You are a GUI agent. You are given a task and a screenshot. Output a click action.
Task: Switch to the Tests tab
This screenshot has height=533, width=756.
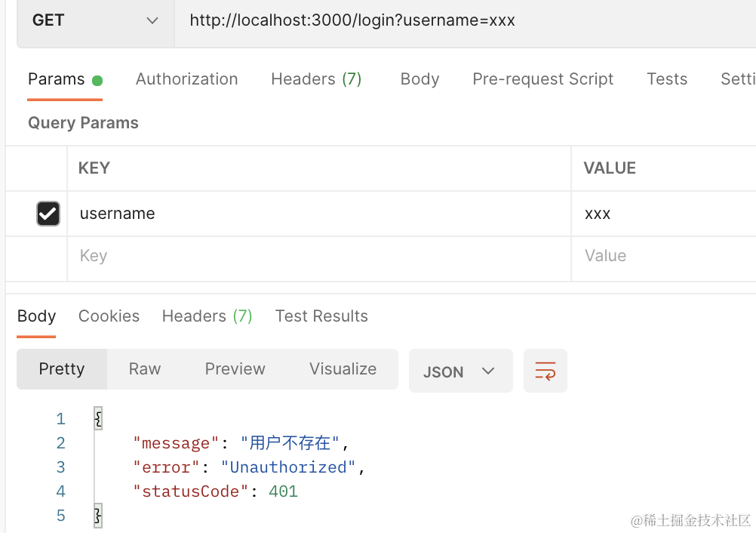[667, 79]
